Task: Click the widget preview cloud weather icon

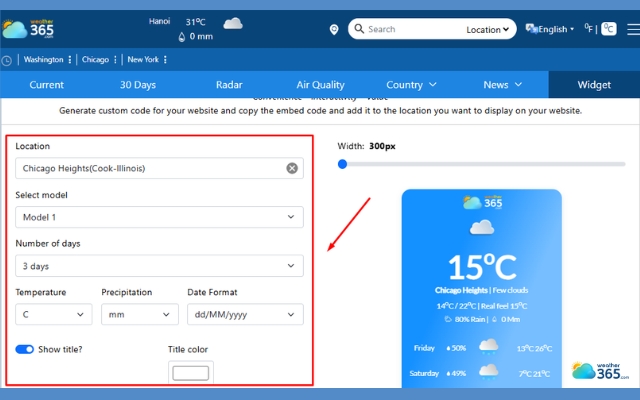Action: (x=482, y=227)
